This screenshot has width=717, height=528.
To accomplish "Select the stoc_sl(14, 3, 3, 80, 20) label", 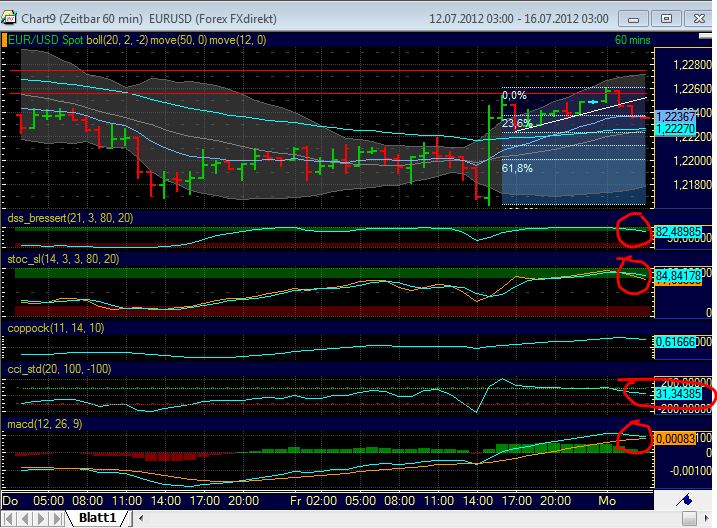I will click(63, 259).
